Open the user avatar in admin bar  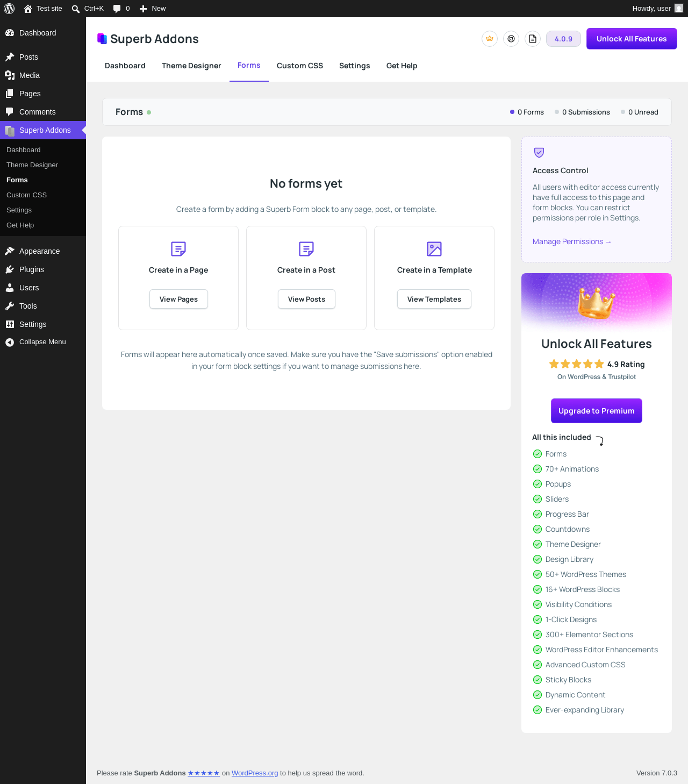pyautogui.click(x=679, y=9)
